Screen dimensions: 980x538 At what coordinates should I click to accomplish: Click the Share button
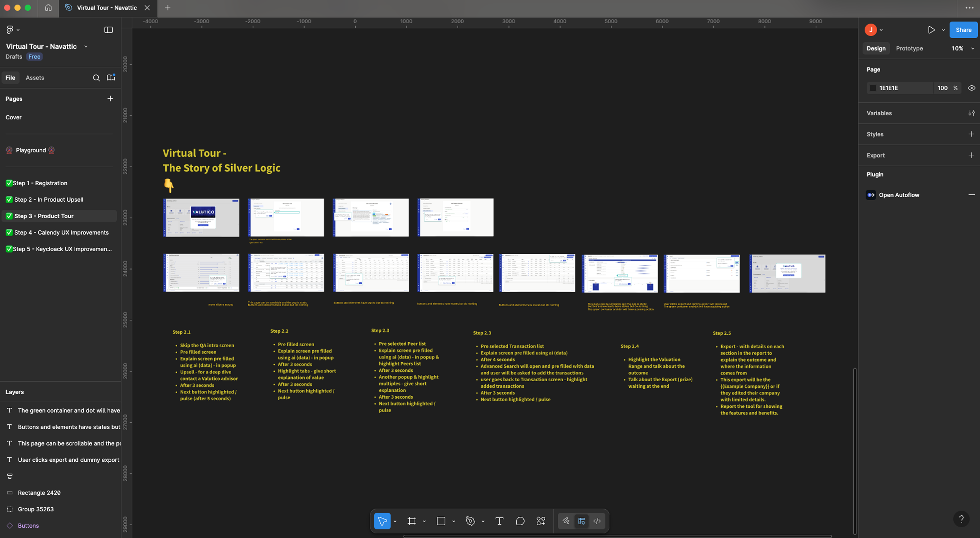pos(963,30)
